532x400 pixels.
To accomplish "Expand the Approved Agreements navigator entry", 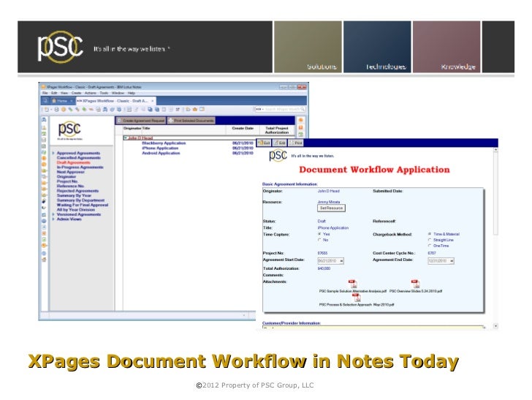I will point(53,153).
